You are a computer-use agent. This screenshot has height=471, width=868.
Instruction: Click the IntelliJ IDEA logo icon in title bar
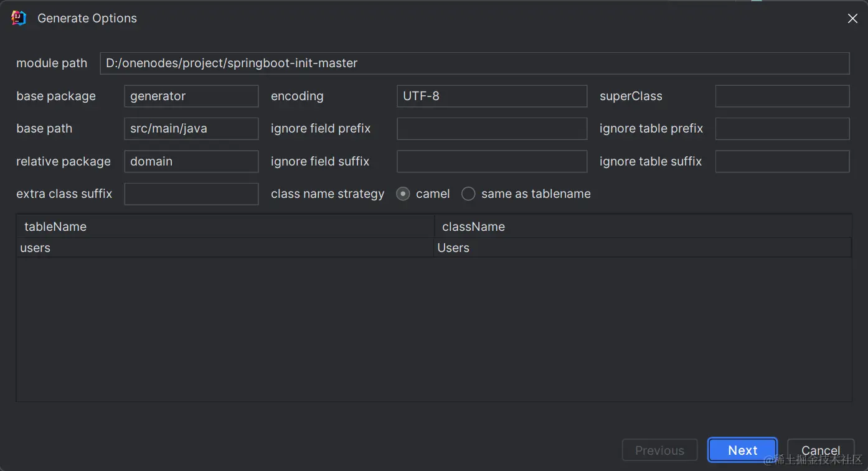click(19, 18)
